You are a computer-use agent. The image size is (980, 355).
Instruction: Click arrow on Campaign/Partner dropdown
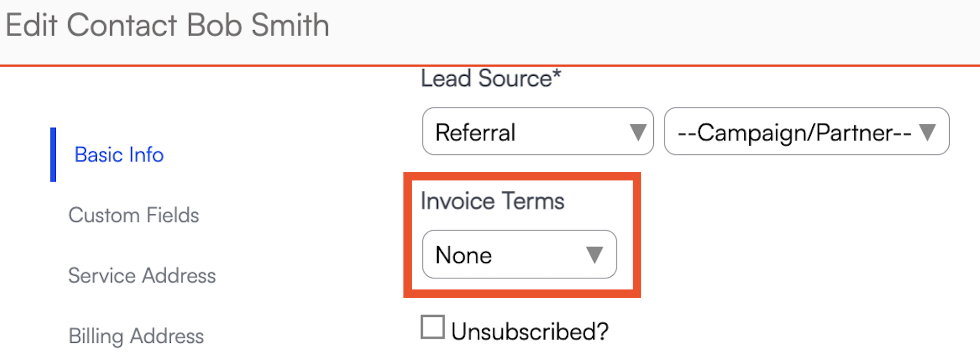[x=927, y=132]
